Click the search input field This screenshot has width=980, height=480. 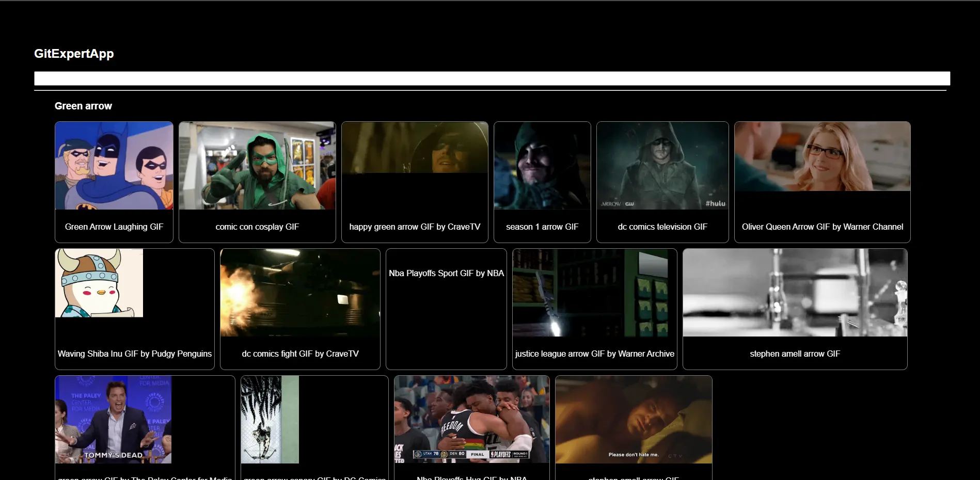coord(492,78)
